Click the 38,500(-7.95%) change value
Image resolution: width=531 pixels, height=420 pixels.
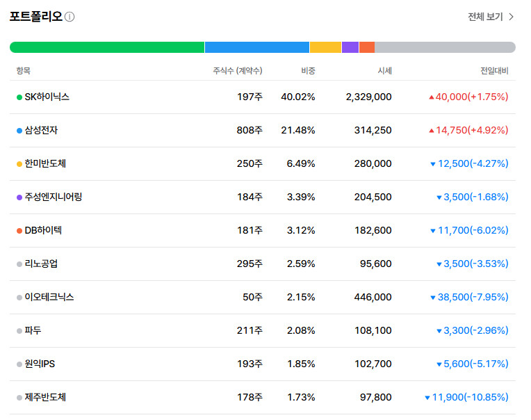[469, 297]
